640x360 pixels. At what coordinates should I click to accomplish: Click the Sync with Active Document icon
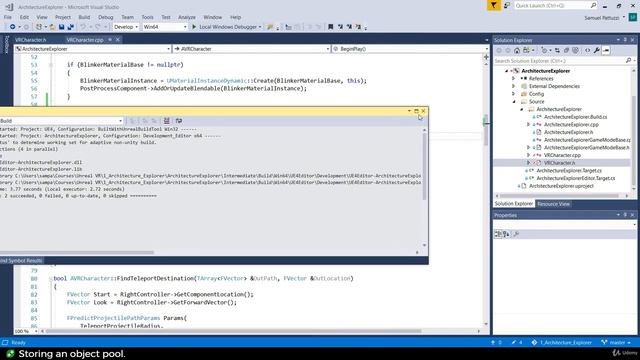point(557,50)
